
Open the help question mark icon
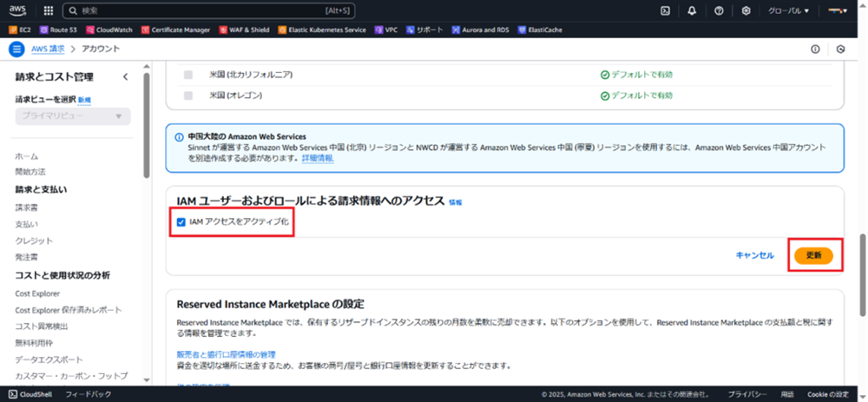(719, 11)
